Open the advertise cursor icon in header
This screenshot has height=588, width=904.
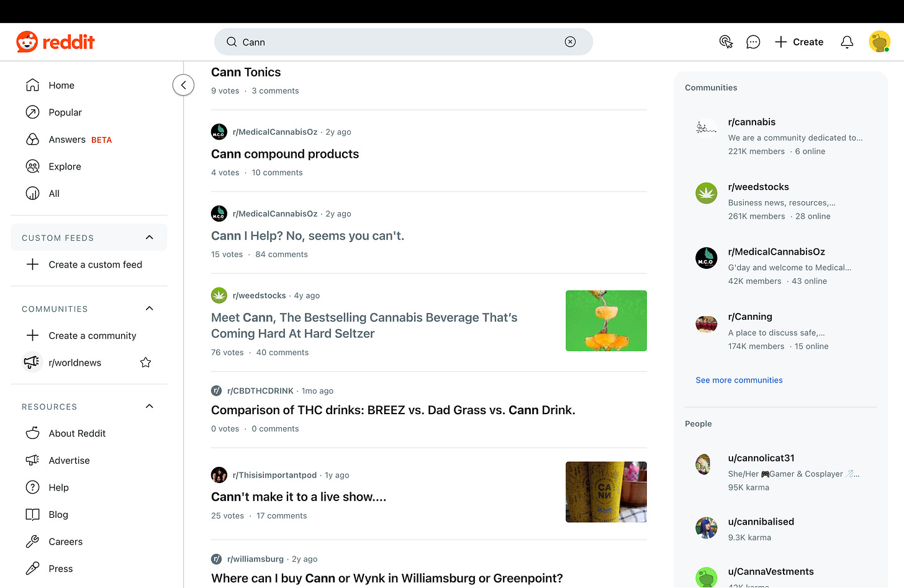[x=726, y=42]
